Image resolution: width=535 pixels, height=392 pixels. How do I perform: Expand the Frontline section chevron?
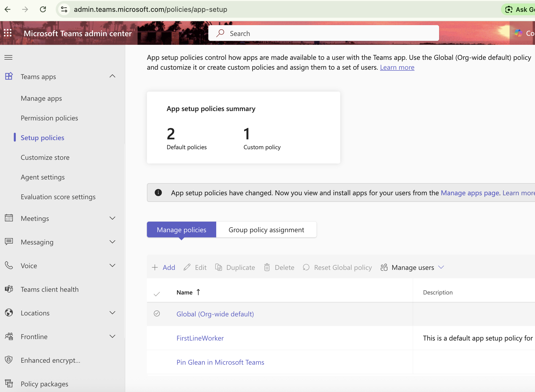(x=112, y=336)
